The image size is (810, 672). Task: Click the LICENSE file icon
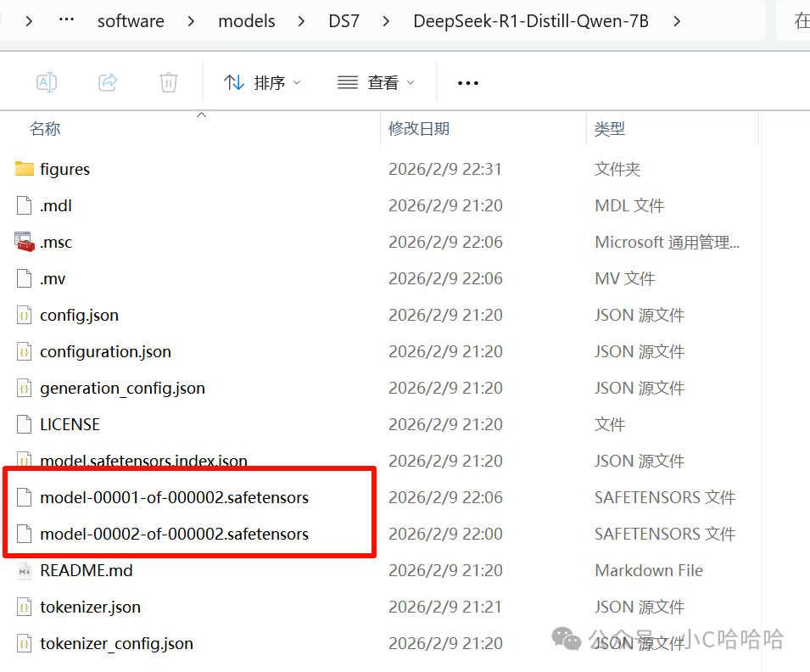point(25,424)
